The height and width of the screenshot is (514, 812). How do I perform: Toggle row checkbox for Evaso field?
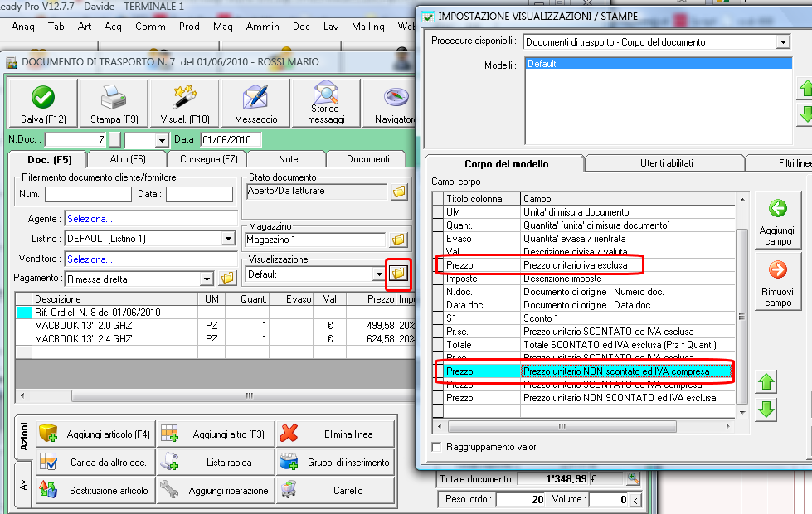pos(438,239)
